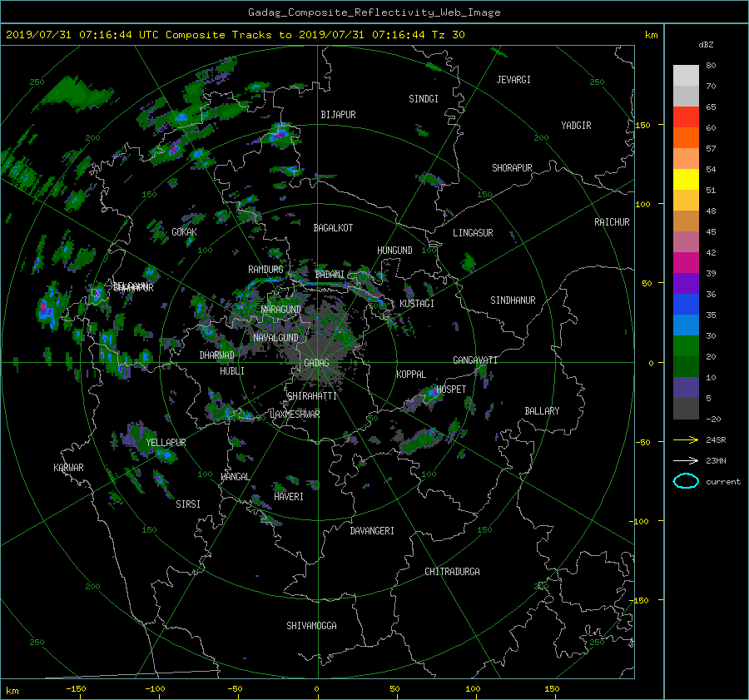
Task: Select the 'NARAGUND' city label
Action: click(x=281, y=310)
